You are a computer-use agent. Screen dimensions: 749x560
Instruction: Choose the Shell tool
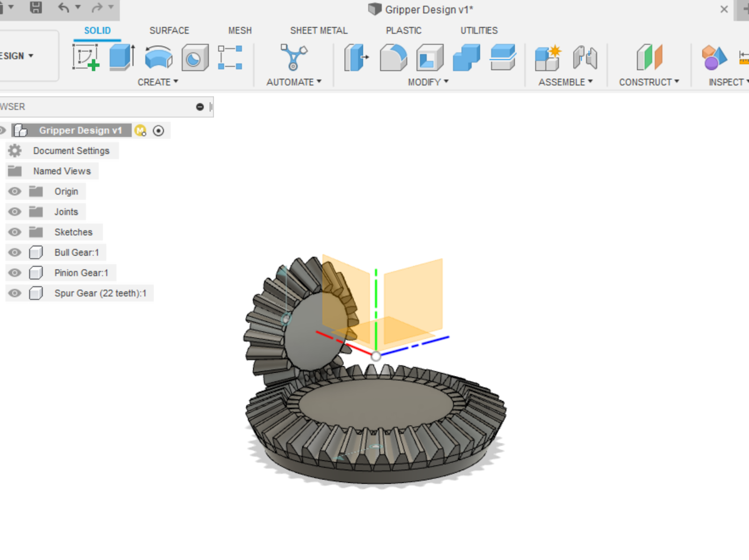430,57
